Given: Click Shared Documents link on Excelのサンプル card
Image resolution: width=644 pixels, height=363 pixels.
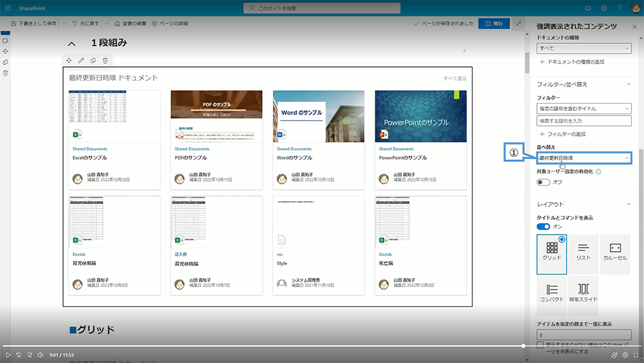Looking at the screenshot, I should click(90, 149).
